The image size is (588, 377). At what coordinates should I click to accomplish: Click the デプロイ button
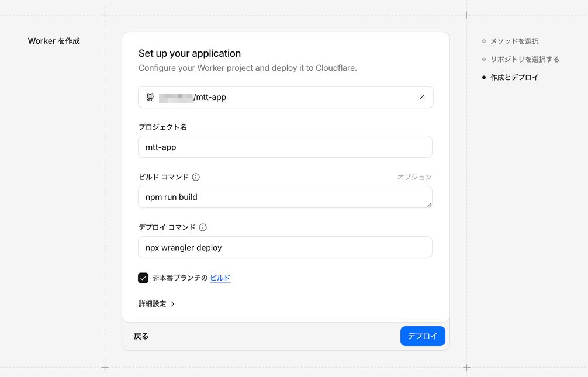tap(423, 336)
